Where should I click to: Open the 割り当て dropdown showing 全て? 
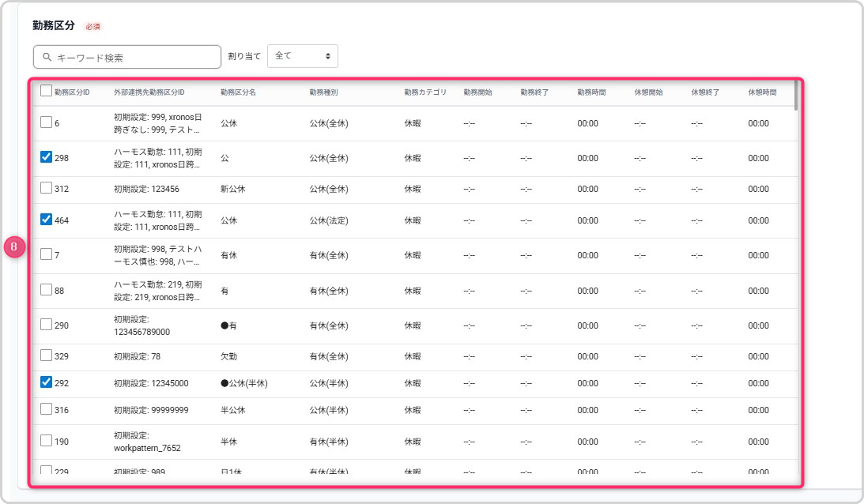[x=303, y=56]
